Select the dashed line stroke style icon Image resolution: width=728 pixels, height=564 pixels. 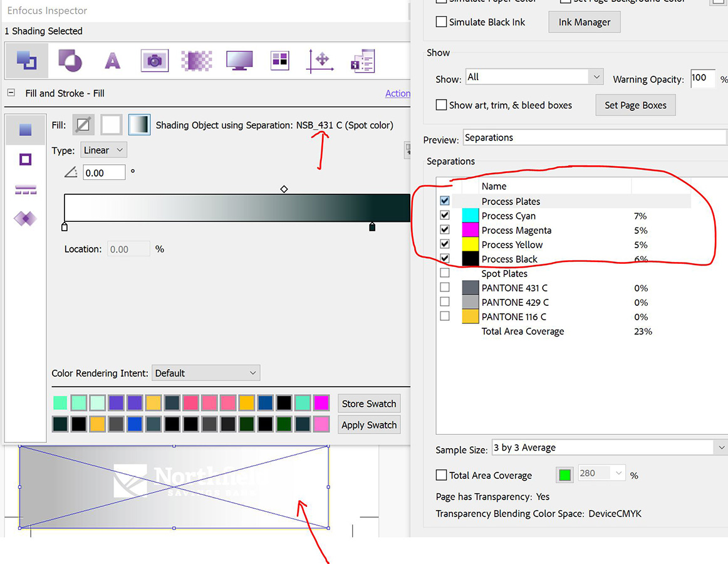click(26, 189)
